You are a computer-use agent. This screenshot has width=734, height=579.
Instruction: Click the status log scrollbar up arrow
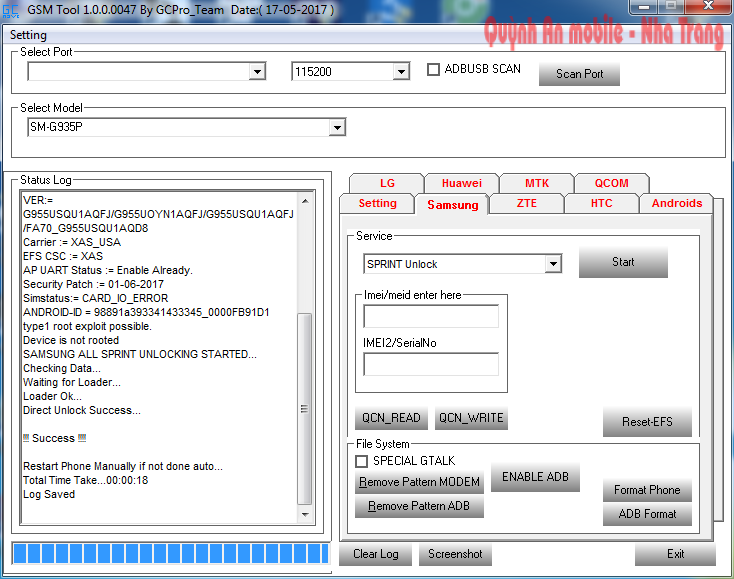point(305,201)
